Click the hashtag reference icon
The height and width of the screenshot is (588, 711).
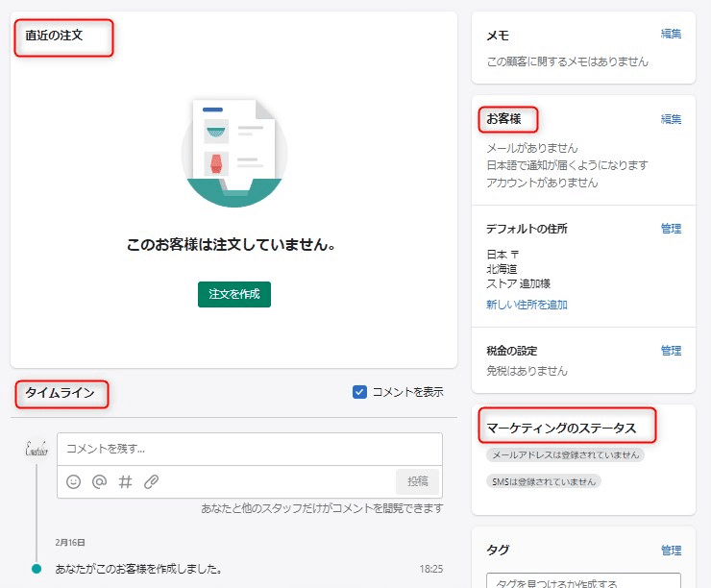[125, 481]
